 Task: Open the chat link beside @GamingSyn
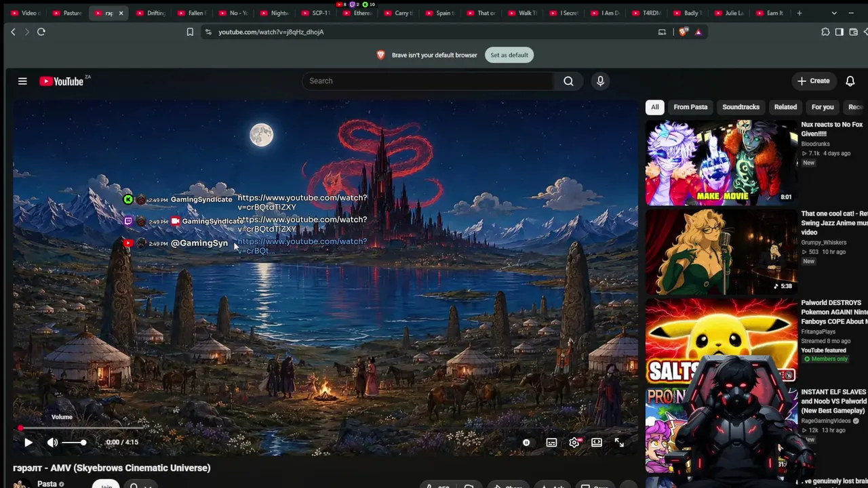tap(302, 246)
